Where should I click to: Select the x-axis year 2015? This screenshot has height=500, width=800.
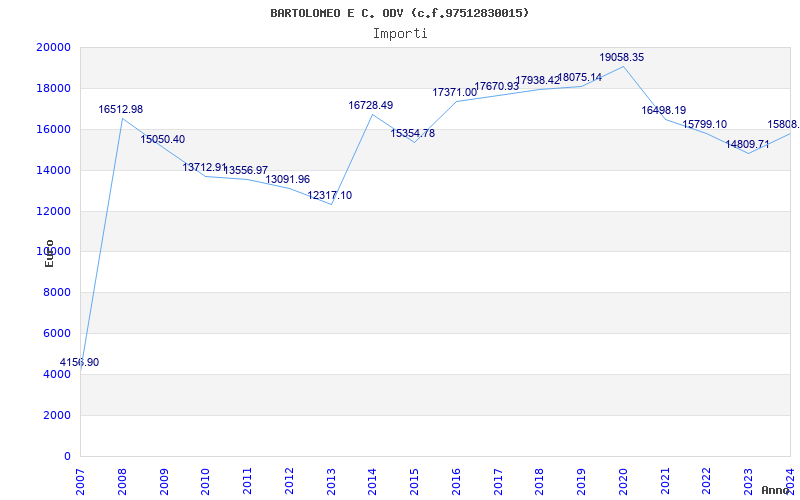(414, 482)
